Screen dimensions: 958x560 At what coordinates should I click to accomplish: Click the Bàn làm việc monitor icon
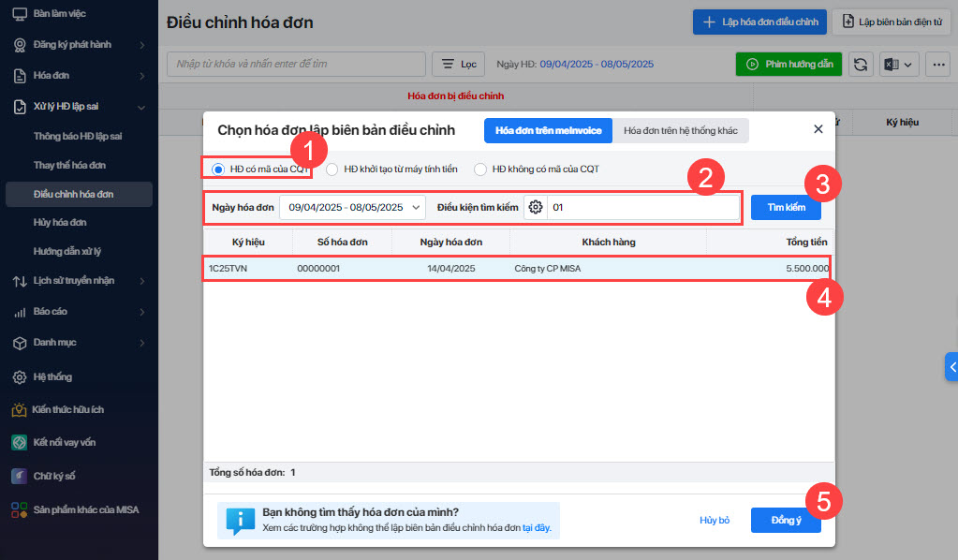click(x=20, y=13)
